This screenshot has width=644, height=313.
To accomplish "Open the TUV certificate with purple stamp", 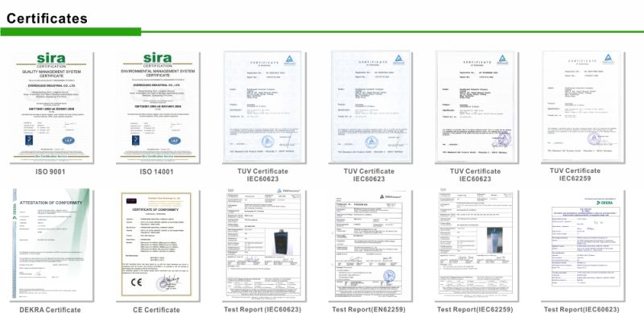I will (477, 106).
